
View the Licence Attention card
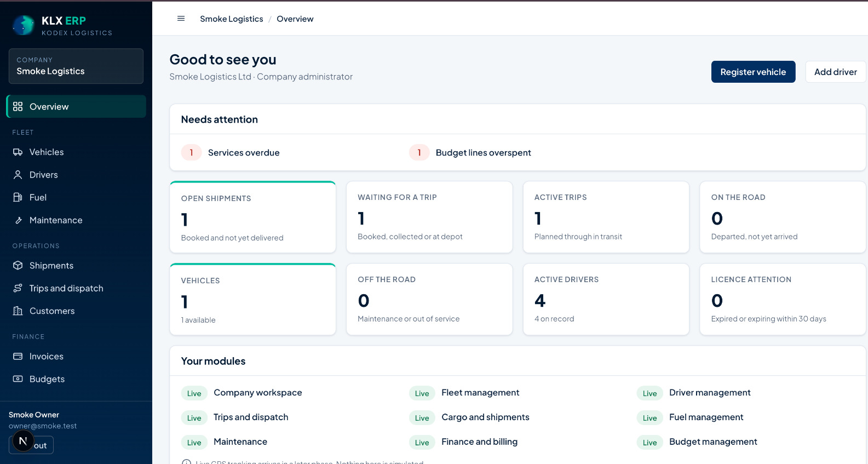[x=783, y=299]
